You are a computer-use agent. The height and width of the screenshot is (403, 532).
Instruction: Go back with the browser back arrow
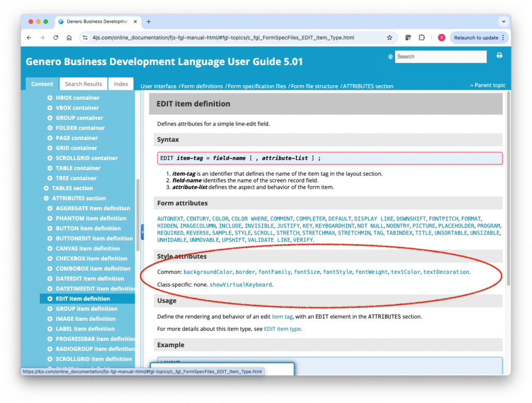pyautogui.click(x=29, y=38)
